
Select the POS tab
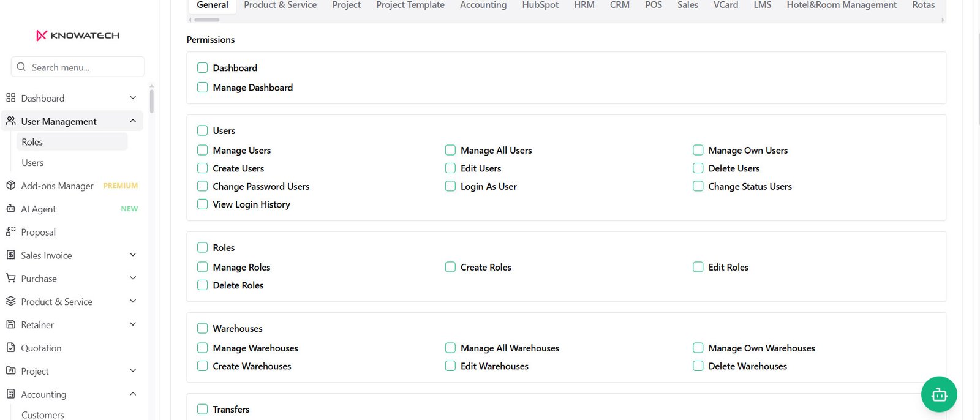click(x=654, y=5)
